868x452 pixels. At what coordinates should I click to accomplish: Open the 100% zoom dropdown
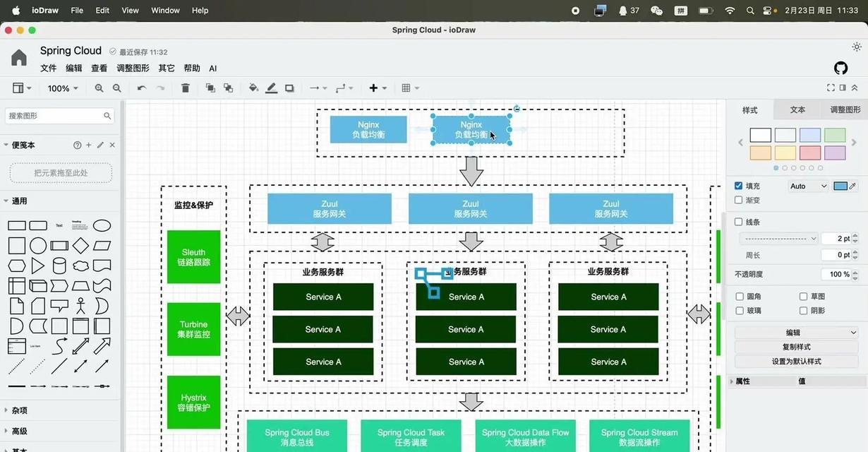tap(63, 88)
